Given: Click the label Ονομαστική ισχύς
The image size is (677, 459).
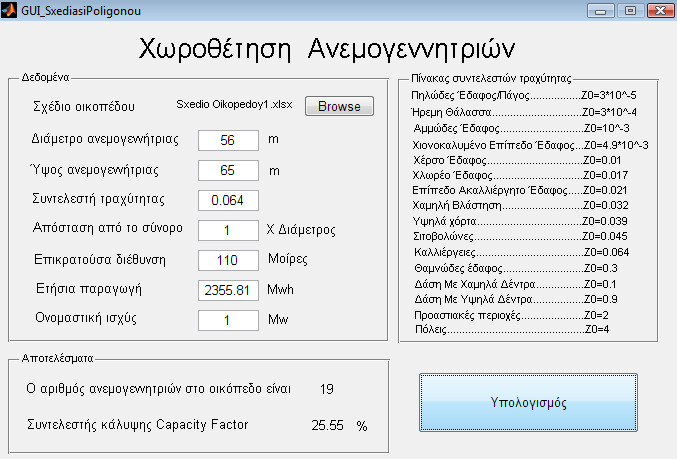Looking at the screenshot, I should click(86, 318).
